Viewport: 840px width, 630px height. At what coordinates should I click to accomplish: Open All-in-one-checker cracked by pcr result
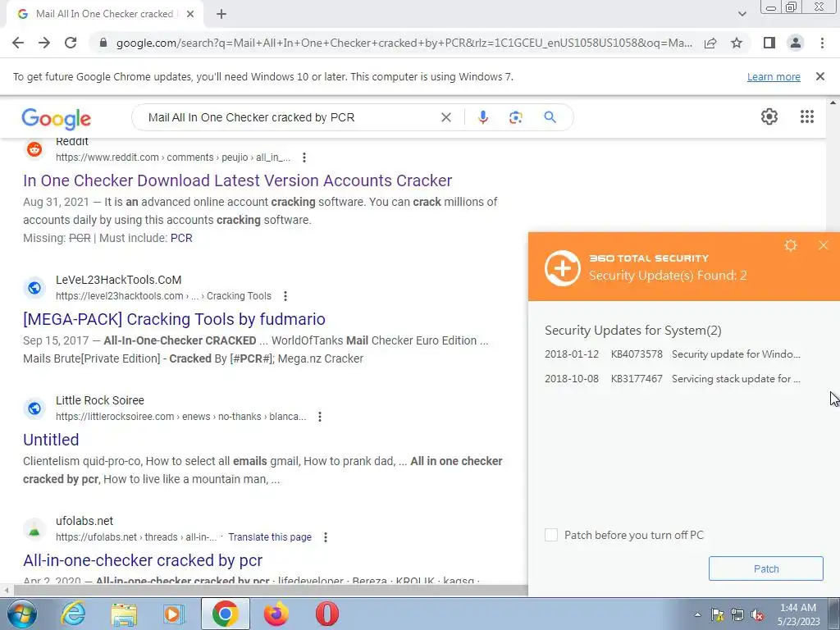143,560
